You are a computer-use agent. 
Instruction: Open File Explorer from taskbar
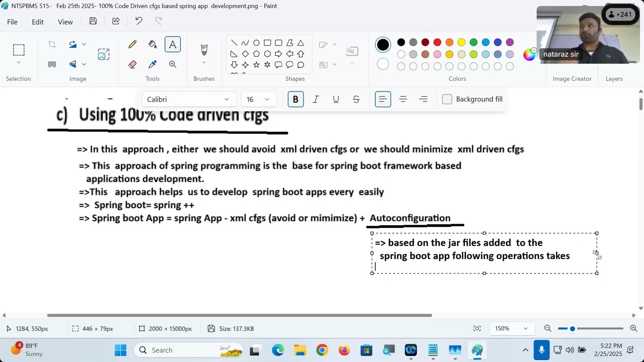click(x=300, y=350)
